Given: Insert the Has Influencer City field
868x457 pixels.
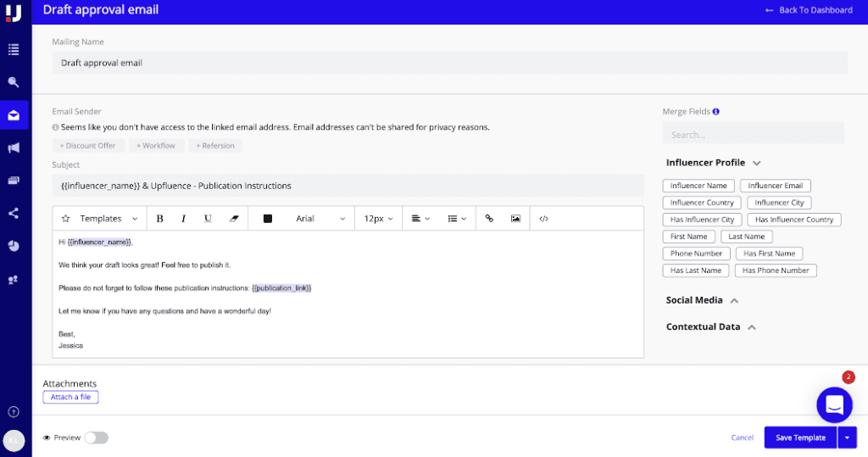Looking at the screenshot, I should point(702,220).
